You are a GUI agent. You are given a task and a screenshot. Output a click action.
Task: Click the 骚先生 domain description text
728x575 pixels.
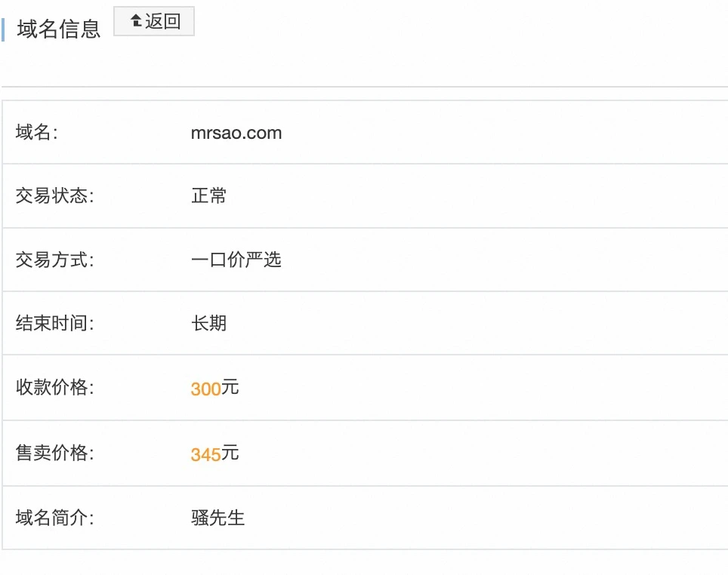[218, 518]
